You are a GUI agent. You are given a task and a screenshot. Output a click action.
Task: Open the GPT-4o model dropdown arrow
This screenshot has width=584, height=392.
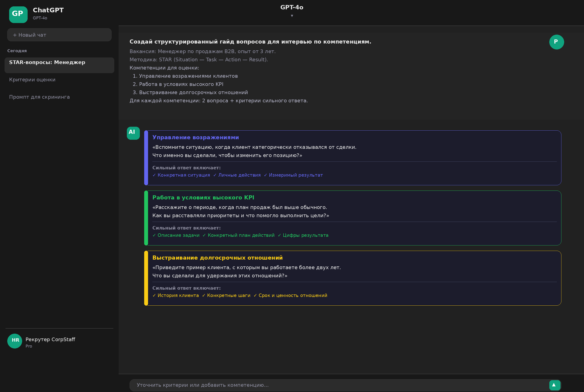pyautogui.click(x=292, y=16)
